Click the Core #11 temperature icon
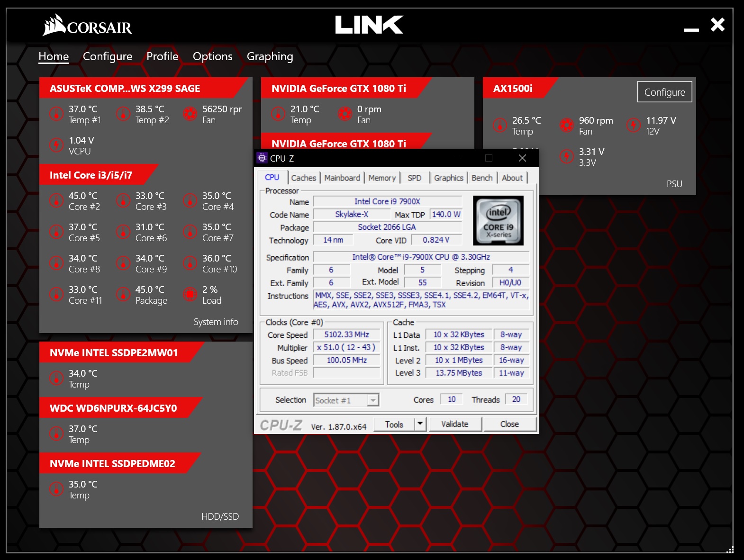 tap(56, 294)
